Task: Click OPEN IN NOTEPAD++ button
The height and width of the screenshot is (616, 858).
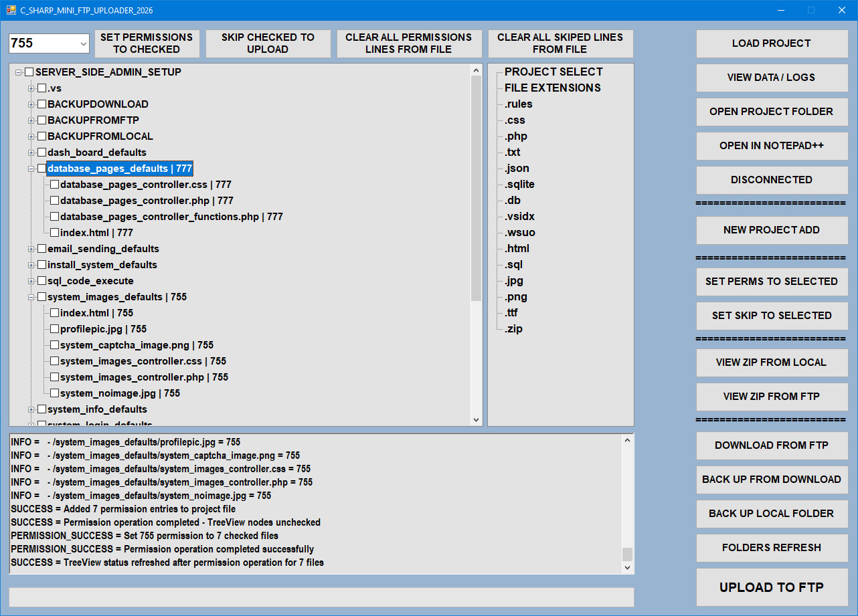Action: pyautogui.click(x=772, y=146)
